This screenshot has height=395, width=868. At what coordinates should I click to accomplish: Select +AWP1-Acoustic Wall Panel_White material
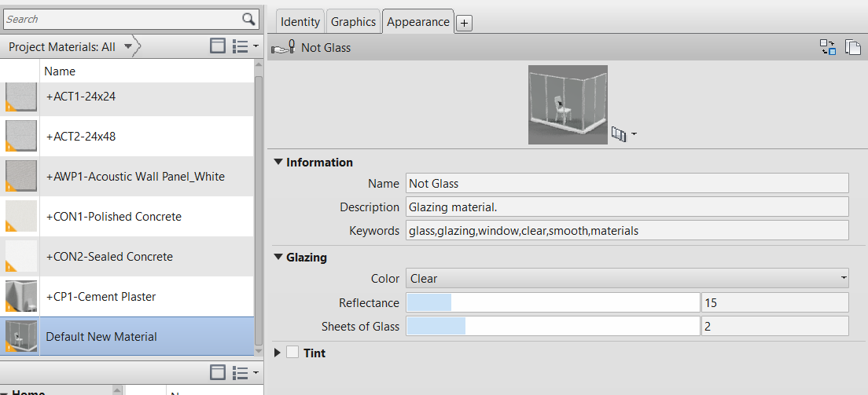[135, 177]
